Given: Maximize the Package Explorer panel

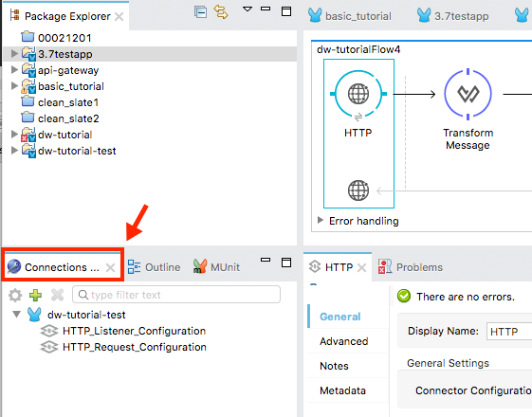Looking at the screenshot, I should (286, 11).
